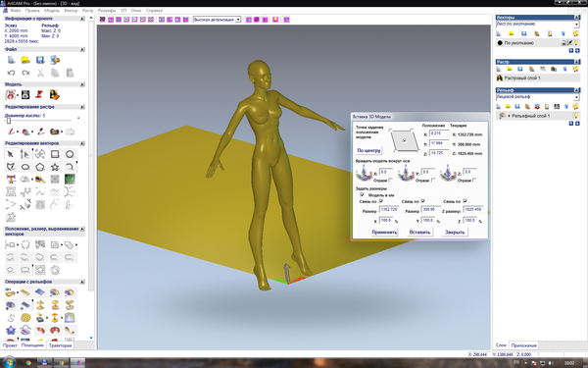
Task: Toggle visibility lightbulb for По умолчанию vector layer
Action: (576, 43)
